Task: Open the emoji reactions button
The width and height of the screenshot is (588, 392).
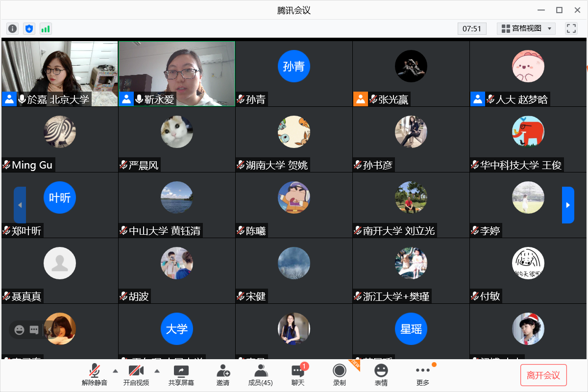Action: pos(381,375)
